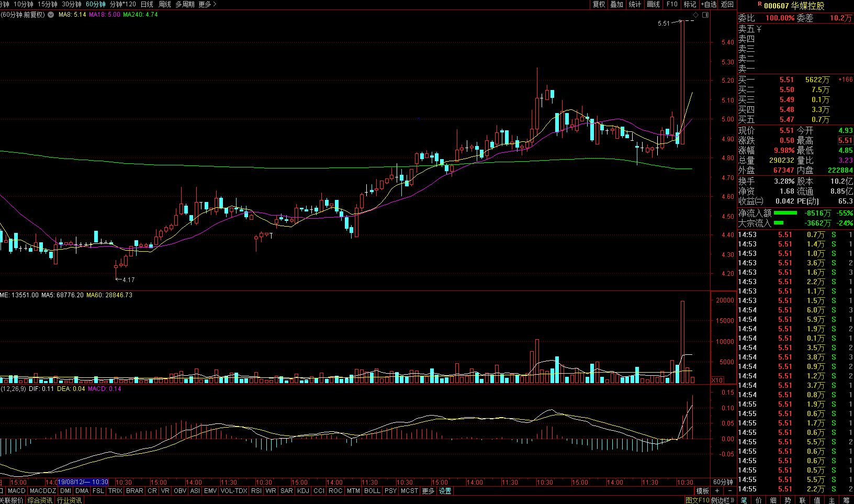Open the 60分钟 period selector at bottom right
This screenshot has width=854, height=504.
723,482
